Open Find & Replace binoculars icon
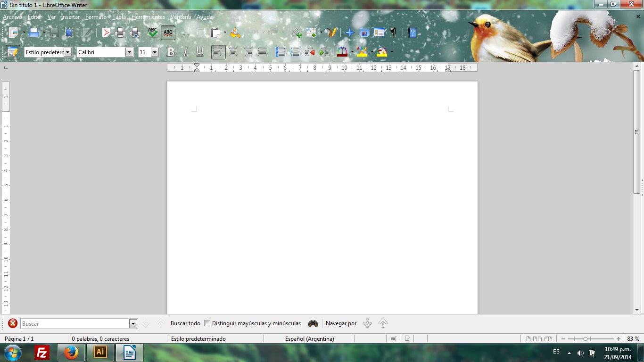Image resolution: width=644 pixels, height=362 pixels. 313,323
